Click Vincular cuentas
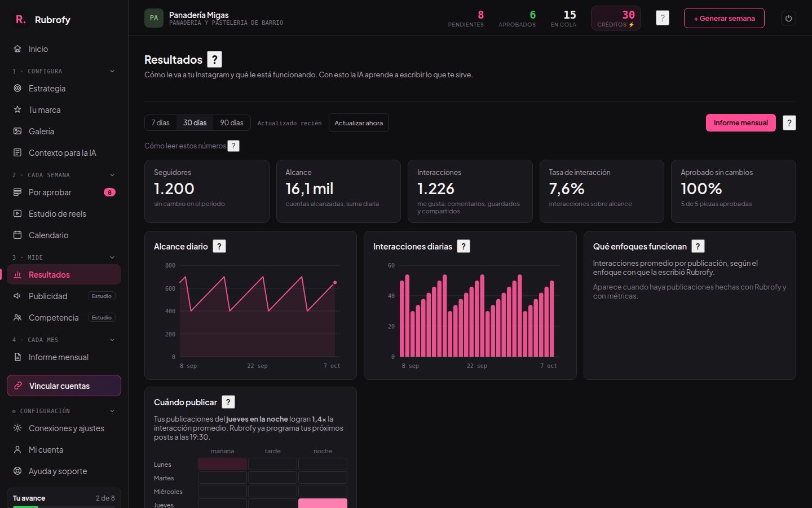The image size is (812, 508). [x=64, y=386]
